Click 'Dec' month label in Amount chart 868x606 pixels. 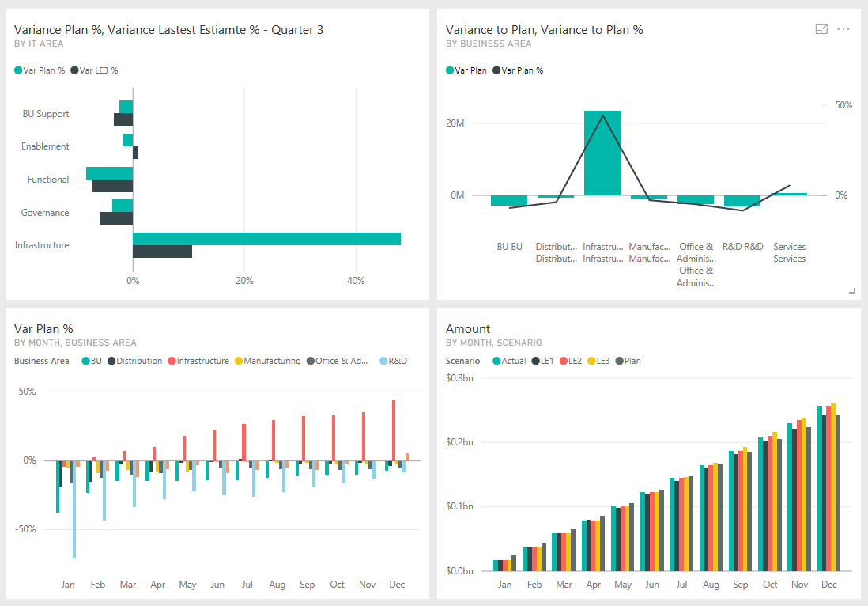pyautogui.click(x=828, y=585)
